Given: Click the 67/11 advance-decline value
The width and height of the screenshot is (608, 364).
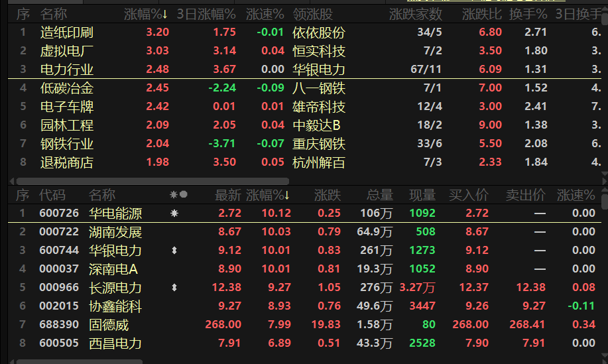Looking at the screenshot, I should tap(426, 70).
